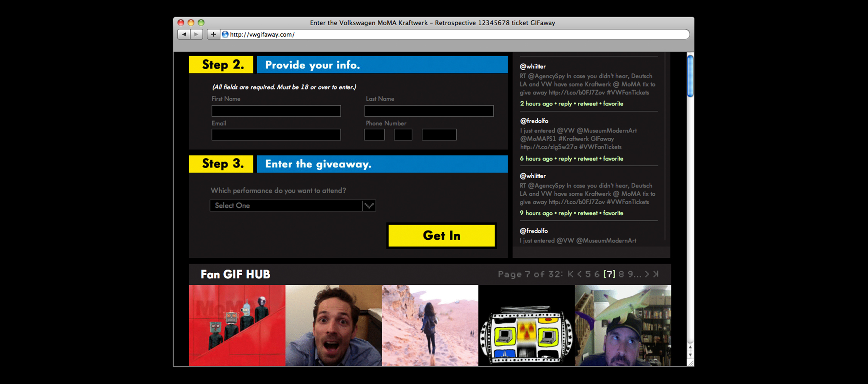Image resolution: width=868 pixels, height=384 pixels.
Task: Click the Which performance question text
Action: click(x=278, y=190)
